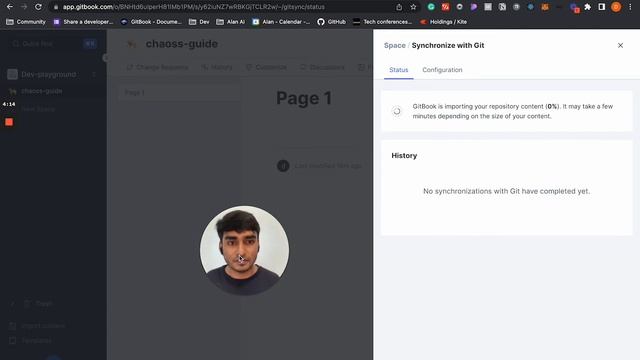Open the Discussions tab behind the panel
Screen dimensions: 640x360
click(322, 67)
